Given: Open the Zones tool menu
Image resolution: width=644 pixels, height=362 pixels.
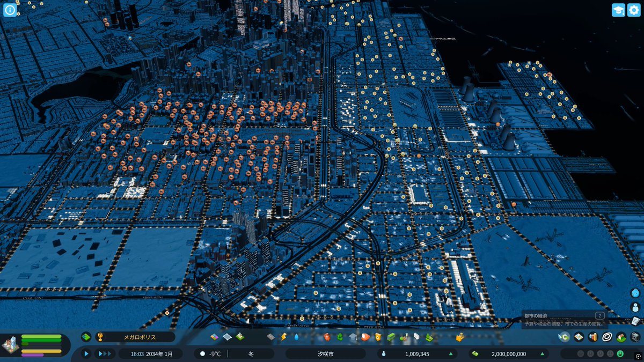Looking at the screenshot, I should [x=214, y=337].
